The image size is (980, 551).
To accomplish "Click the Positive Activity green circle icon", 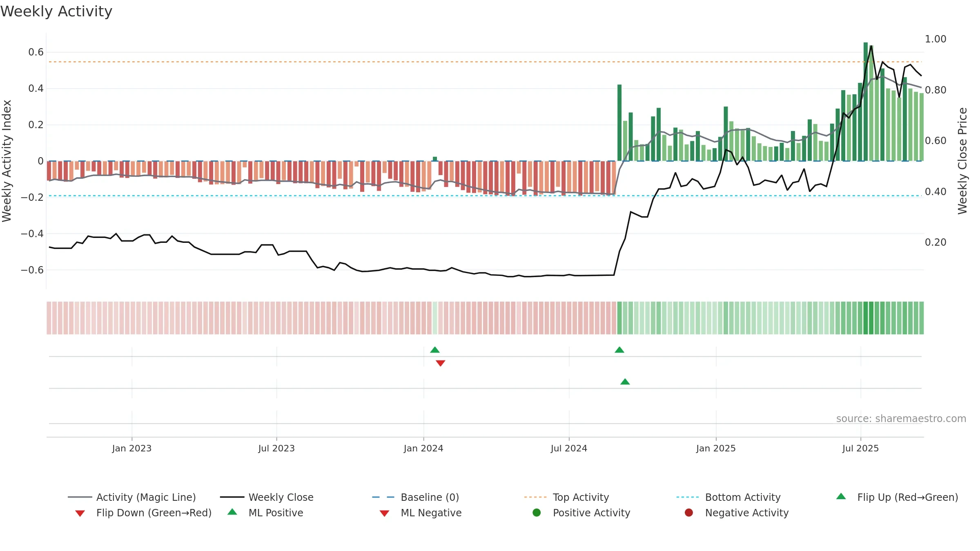I will click(x=537, y=513).
